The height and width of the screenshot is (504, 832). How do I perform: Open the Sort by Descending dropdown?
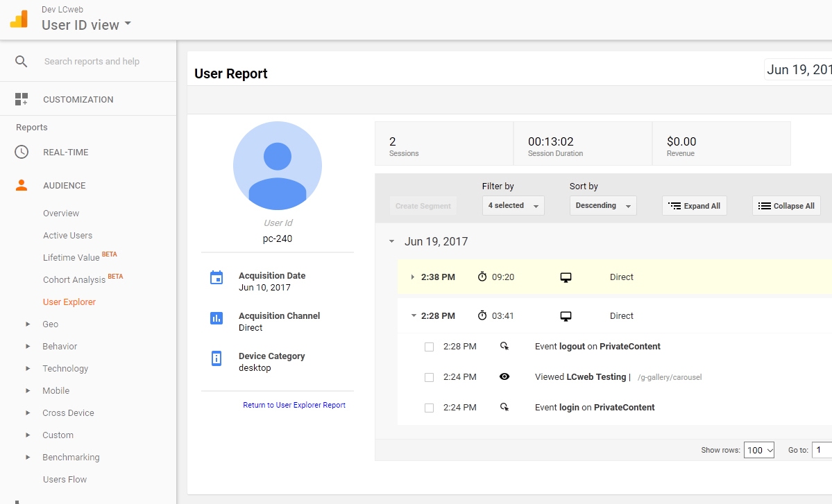pos(602,206)
